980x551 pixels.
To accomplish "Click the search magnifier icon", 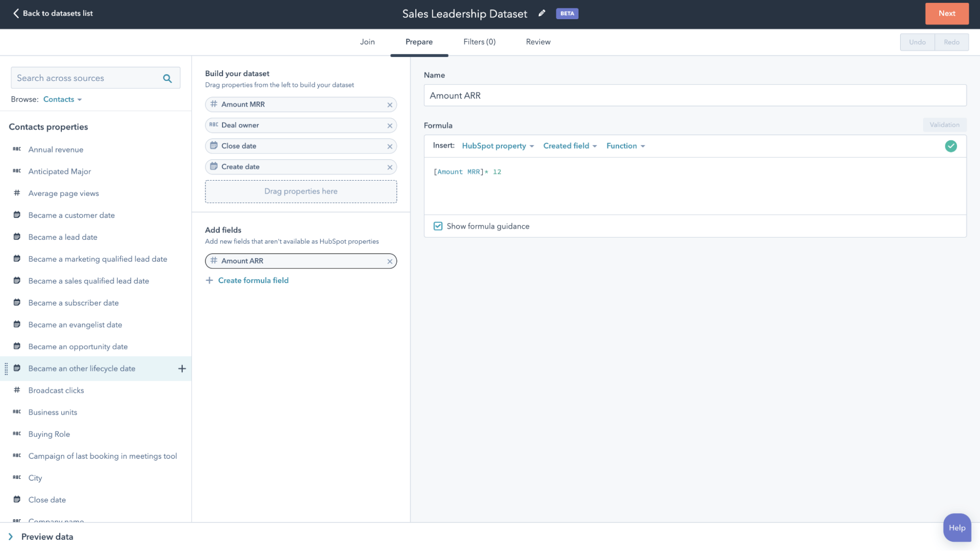I will point(167,78).
